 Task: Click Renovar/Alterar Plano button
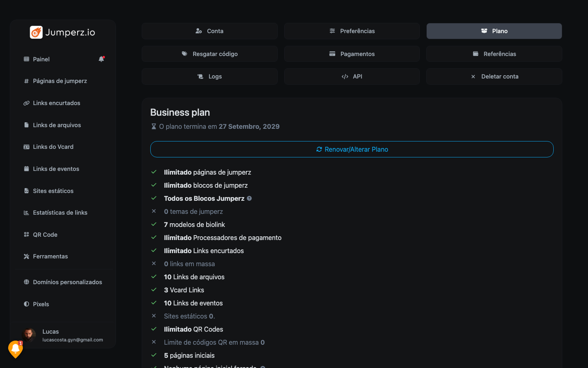pyautogui.click(x=352, y=149)
